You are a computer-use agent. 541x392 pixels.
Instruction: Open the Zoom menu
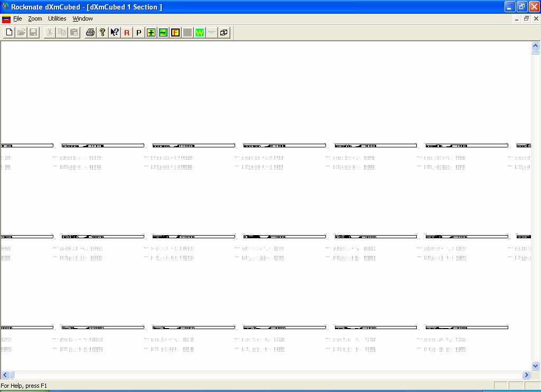pos(35,18)
